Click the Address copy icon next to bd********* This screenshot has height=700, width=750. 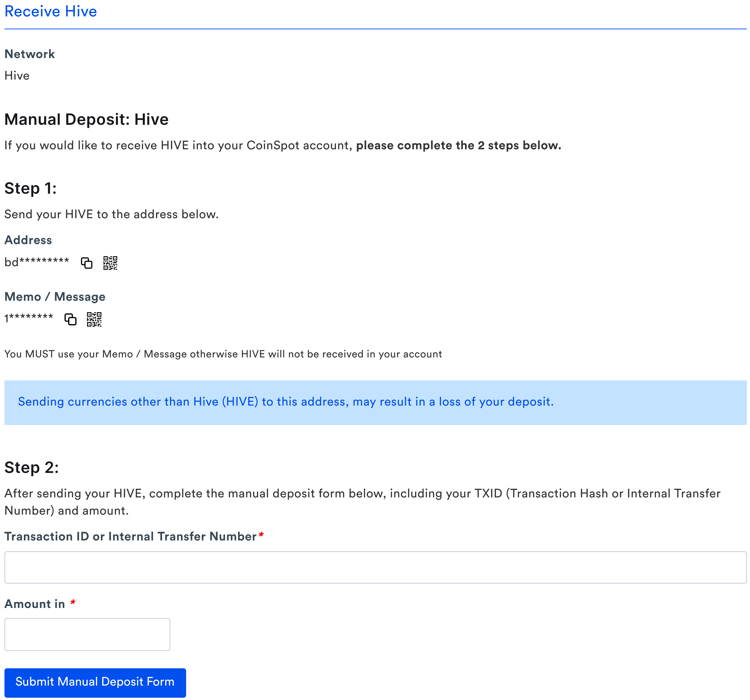(x=86, y=263)
